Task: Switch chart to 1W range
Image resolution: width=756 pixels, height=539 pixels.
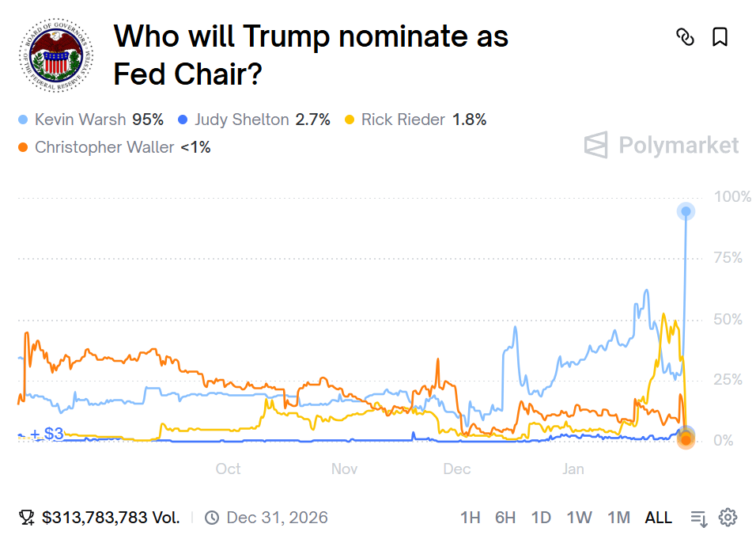Action: point(579,518)
